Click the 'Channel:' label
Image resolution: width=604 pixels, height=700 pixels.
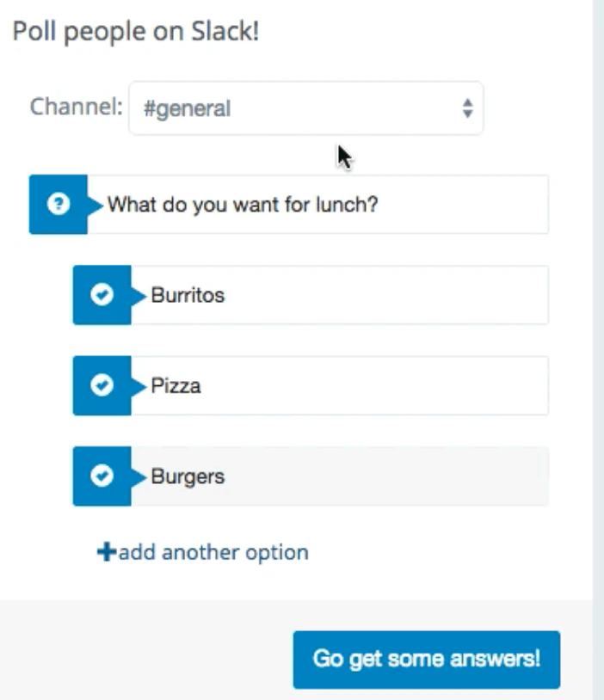76,107
